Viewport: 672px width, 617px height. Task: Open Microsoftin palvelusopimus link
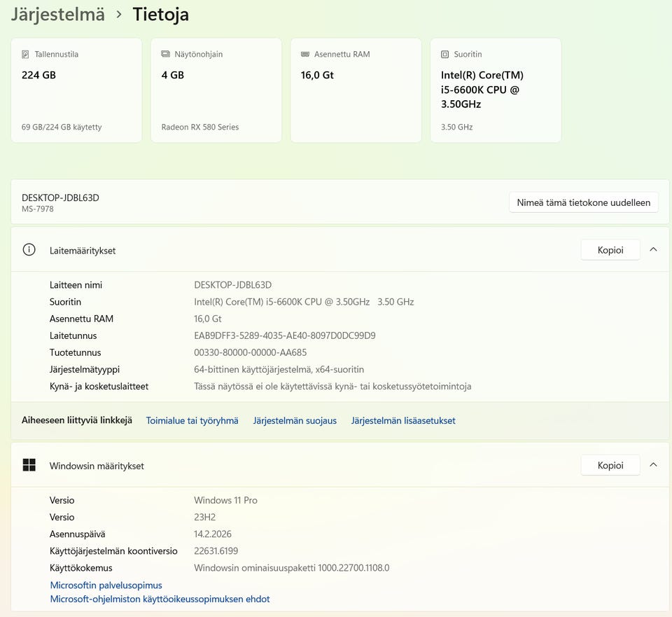106,585
